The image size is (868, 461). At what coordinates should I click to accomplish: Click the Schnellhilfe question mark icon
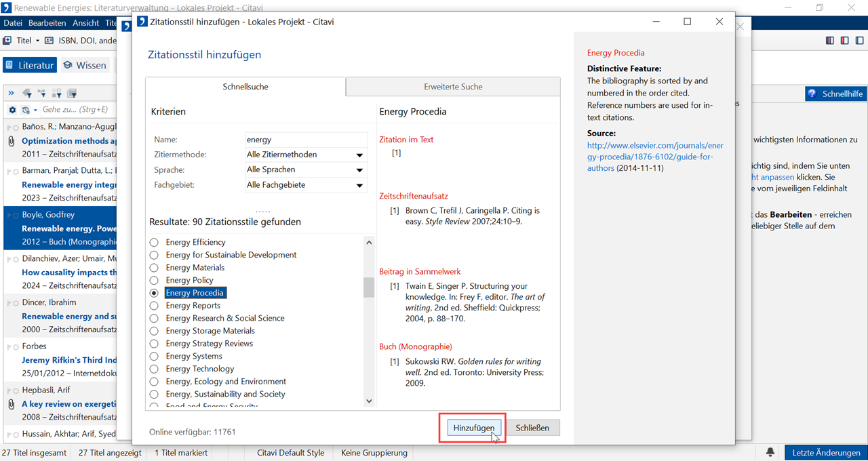point(812,94)
